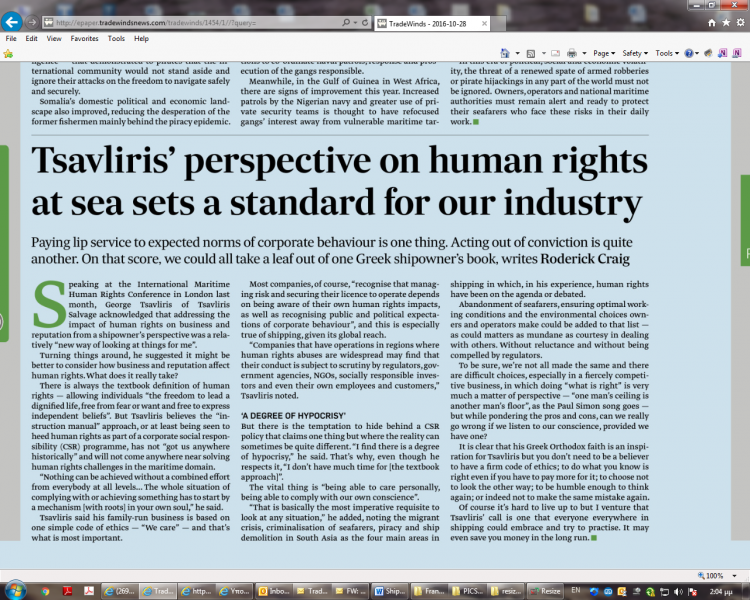This screenshot has width=750, height=600.
Task: Click the RSS feeds icon
Action: pos(528,52)
